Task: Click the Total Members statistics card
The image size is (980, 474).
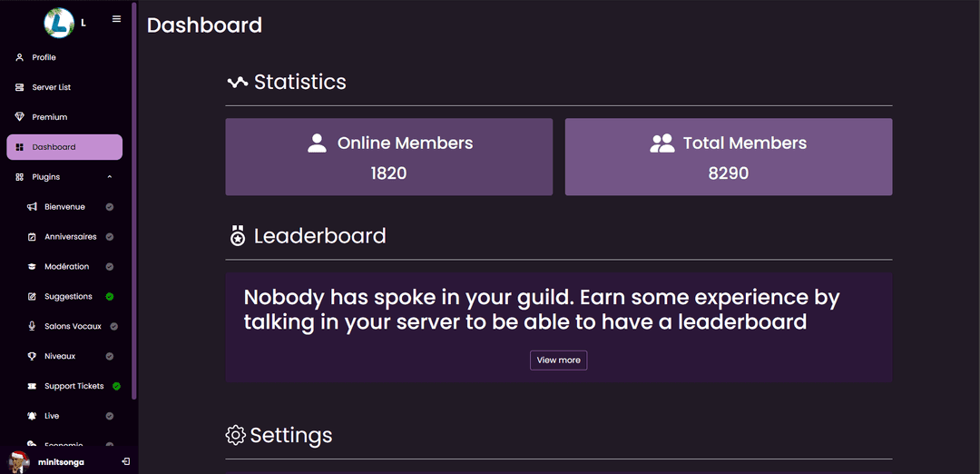Action: click(x=728, y=156)
